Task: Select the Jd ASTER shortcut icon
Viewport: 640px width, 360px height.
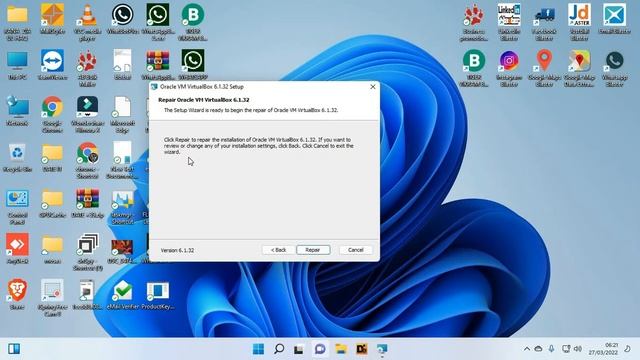Action: coord(579,15)
